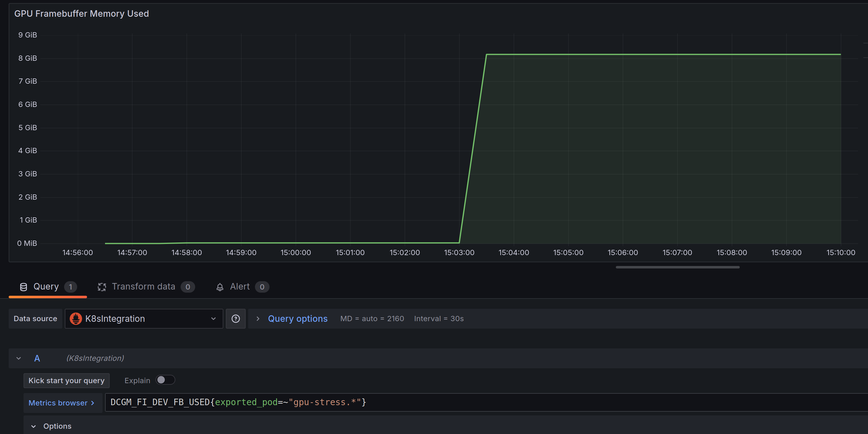Click the 9 GiB y-axis label
Image resolution: width=868 pixels, height=434 pixels.
pyautogui.click(x=28, y=35)
